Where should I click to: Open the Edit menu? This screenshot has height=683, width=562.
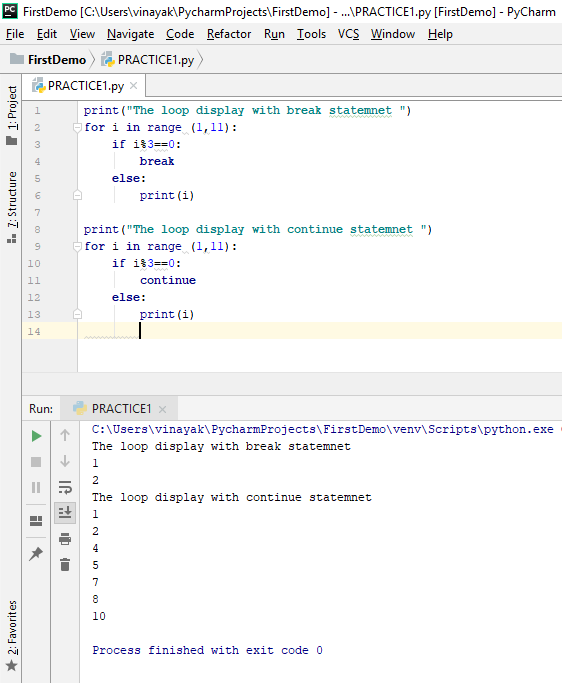coord(47,34)
